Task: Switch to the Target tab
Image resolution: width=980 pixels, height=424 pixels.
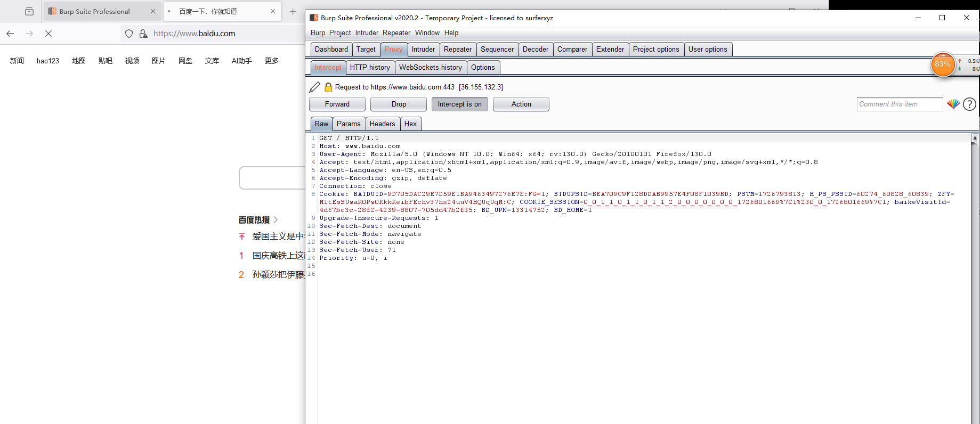Action: coord(366,49)
